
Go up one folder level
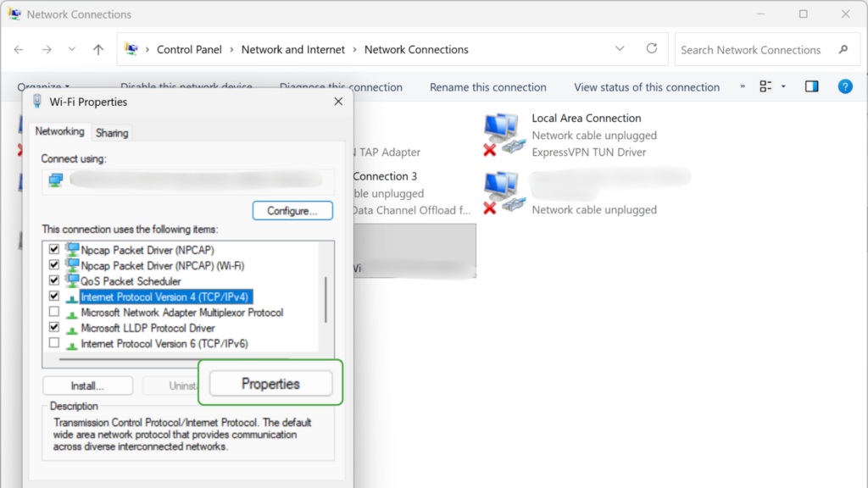click(x=98, y=50)
